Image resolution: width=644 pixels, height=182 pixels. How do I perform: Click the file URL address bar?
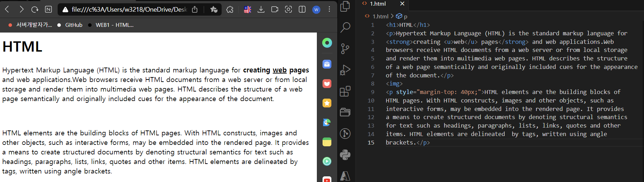(129, 10)
